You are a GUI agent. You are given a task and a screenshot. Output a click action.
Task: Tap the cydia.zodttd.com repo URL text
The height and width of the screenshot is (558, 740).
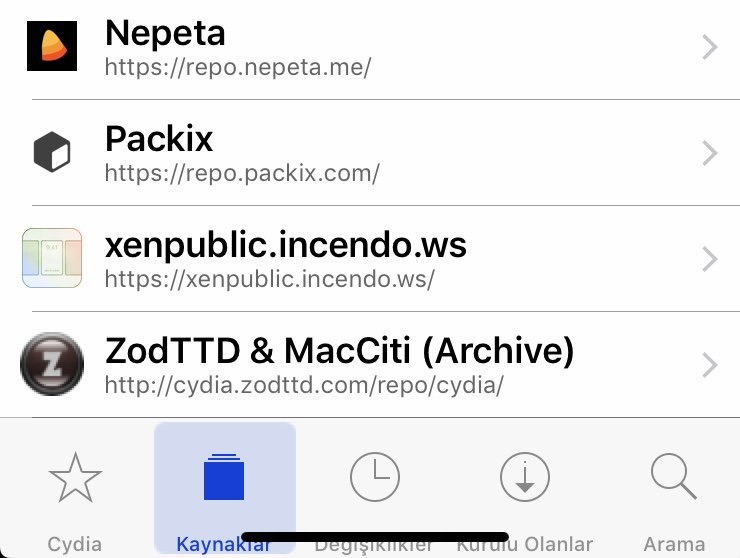click(304, 385)
